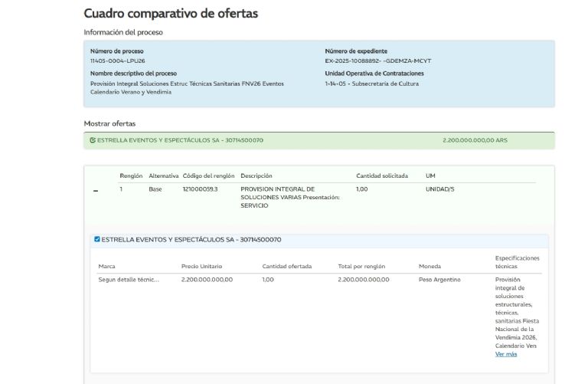Open the 'Ver más' specifications link
588x384 pixels.
point(505,354)
